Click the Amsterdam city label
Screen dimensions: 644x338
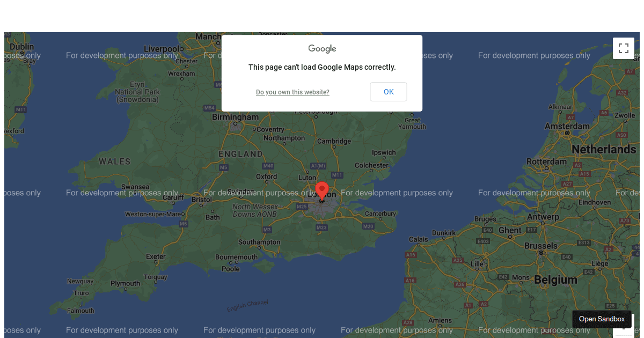[567, 126]
